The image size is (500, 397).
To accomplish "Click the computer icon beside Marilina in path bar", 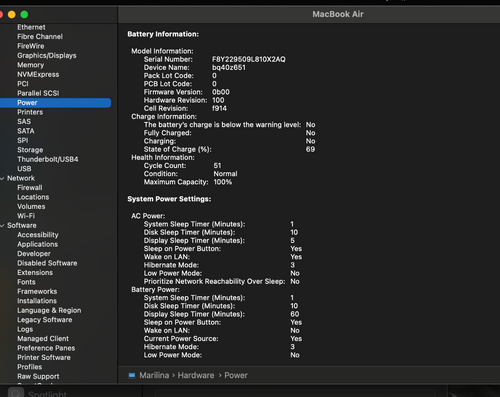I will (132, 375).
